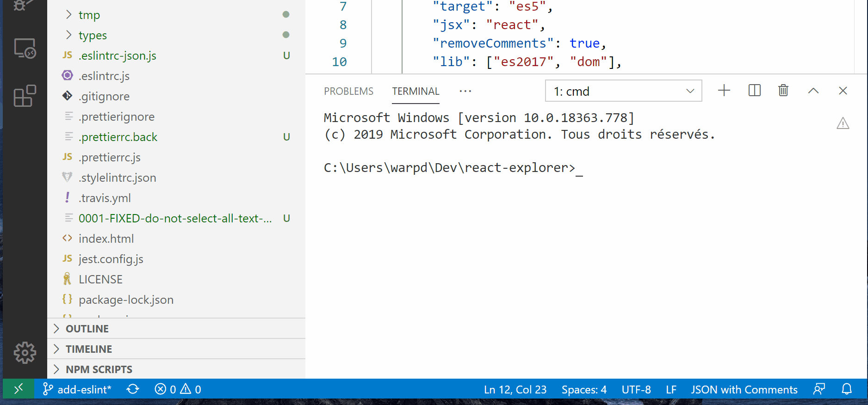The height and width of the screenshot is (405, 868).
Task: Click line number 10 in the gutter
Action: tap(340, 62)
